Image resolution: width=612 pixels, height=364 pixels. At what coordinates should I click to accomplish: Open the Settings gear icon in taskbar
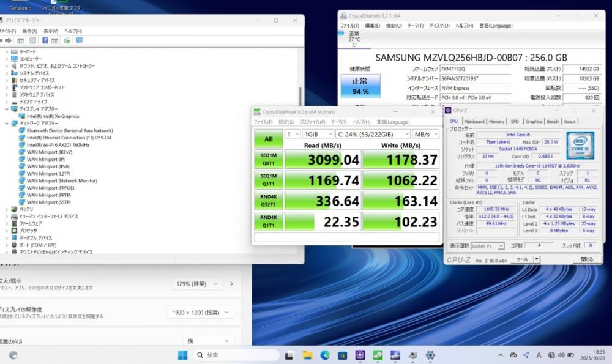(x=430, y=355)
